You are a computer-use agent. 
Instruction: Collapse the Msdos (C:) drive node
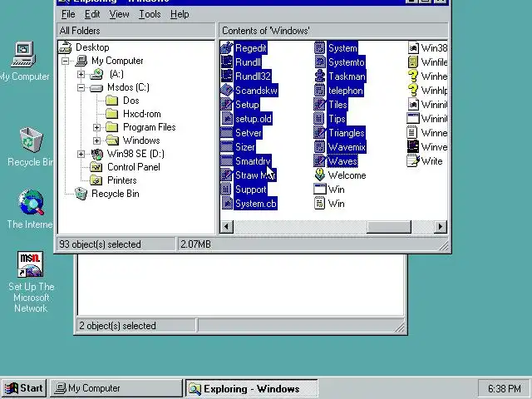tap(81, 87)
